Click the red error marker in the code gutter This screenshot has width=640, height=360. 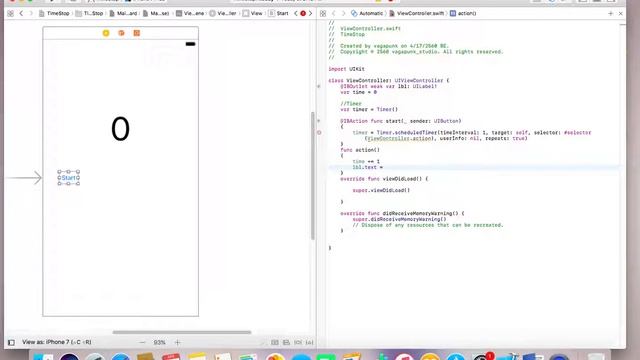[x=319, y=133]
